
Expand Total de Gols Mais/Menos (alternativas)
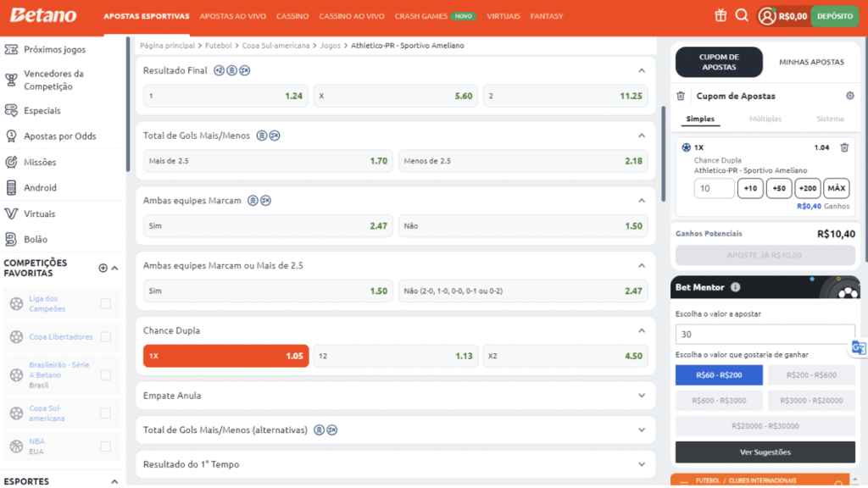[x=642, y=430]
